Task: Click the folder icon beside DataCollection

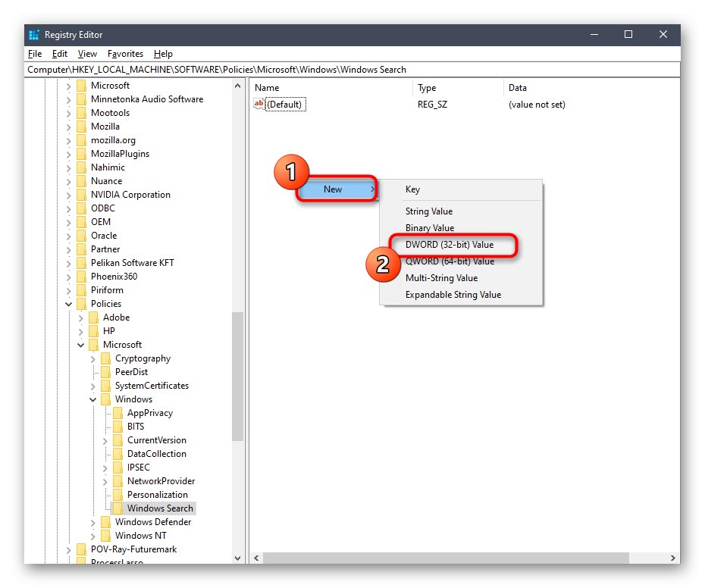Action: (117, 454)
